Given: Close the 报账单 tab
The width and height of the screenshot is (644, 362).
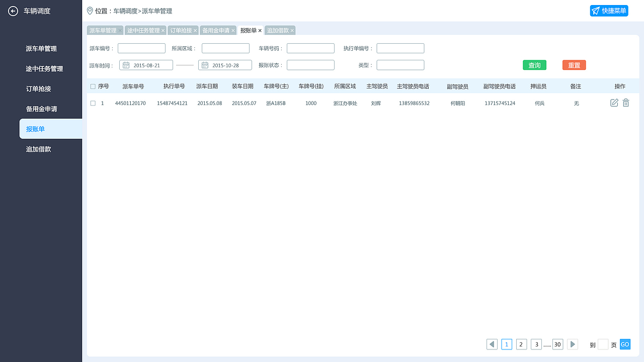Looking at the screenshot, I should (260, 31).
